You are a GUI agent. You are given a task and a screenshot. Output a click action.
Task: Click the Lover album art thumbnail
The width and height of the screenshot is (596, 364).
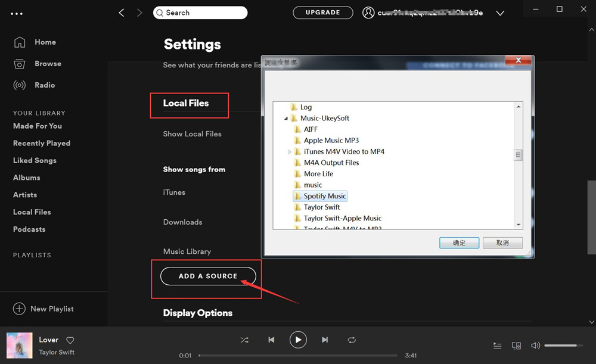[20, 346]
